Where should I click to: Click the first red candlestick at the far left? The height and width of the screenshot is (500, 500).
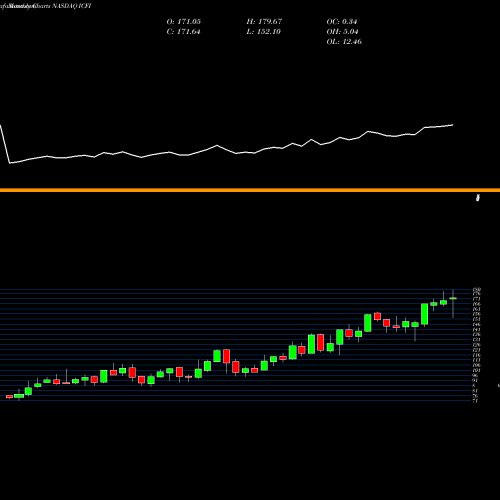tap(9, 397)
